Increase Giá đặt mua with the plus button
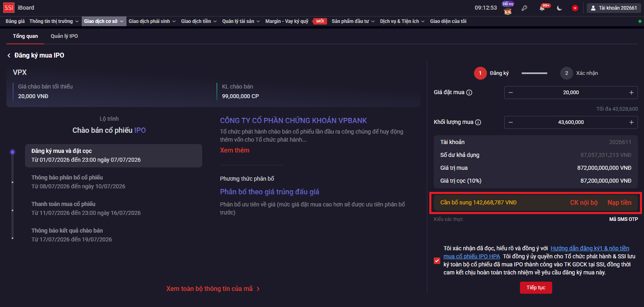The width and height of the screenshot is (644, 307). point(632,93)
